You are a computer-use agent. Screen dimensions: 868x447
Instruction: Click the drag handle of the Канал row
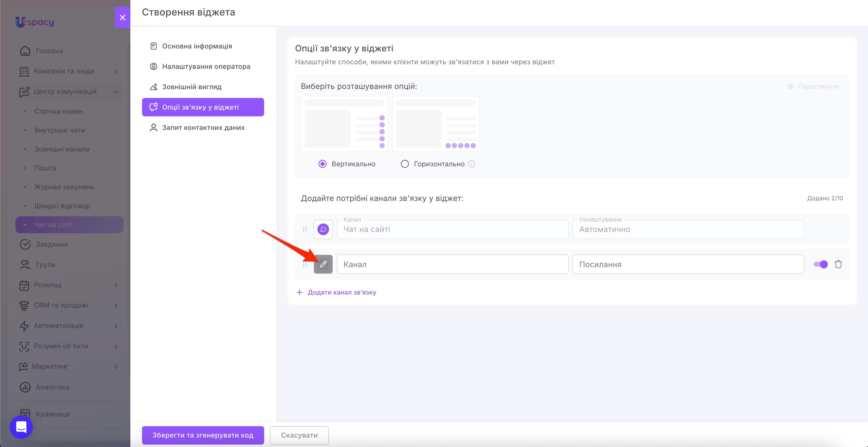305,264
